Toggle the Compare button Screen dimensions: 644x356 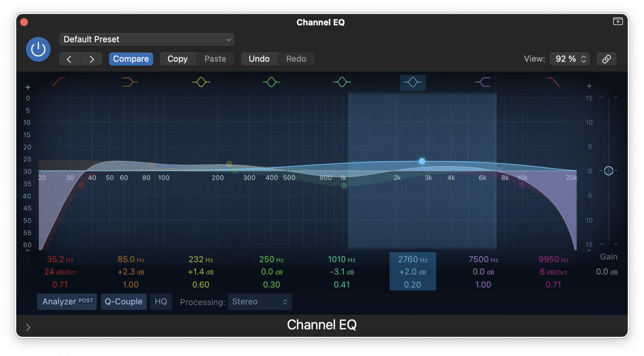click(x=131, y=59)
